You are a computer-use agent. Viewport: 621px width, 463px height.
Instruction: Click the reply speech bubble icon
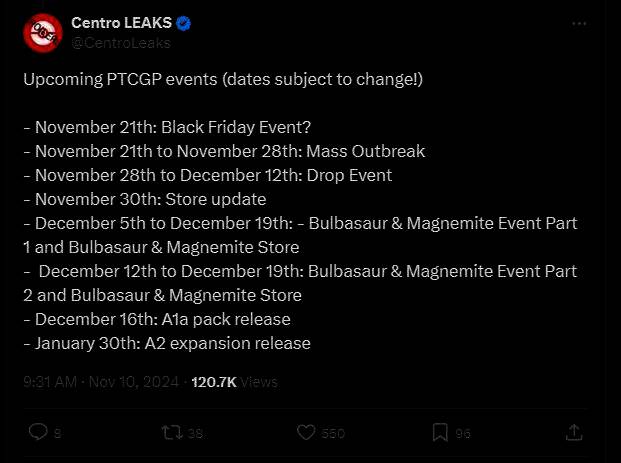point(37,432)
